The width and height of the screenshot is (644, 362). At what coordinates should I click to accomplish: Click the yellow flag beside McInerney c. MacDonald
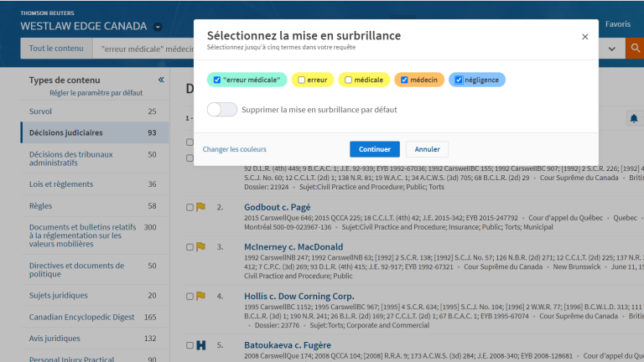point(200,246)
